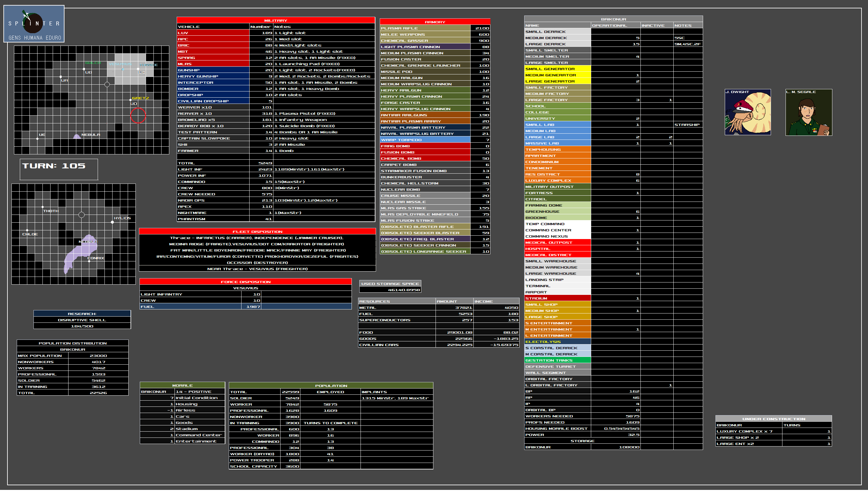
Task: Click the Turn 105 counter box
Action: coord(59,169)
